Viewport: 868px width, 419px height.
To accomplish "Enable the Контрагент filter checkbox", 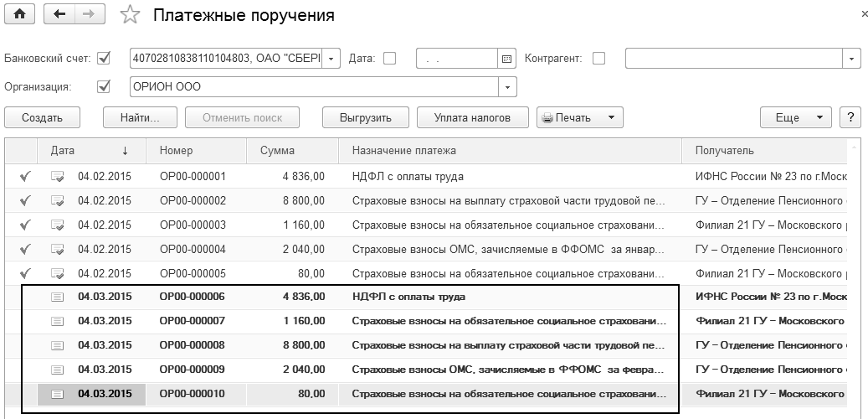I will click(x=598, y=59).
